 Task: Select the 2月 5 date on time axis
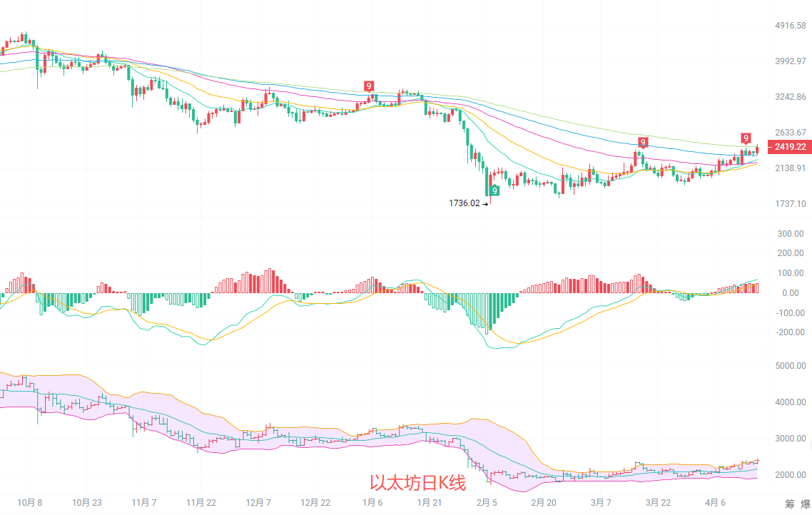tap(487, 502)
